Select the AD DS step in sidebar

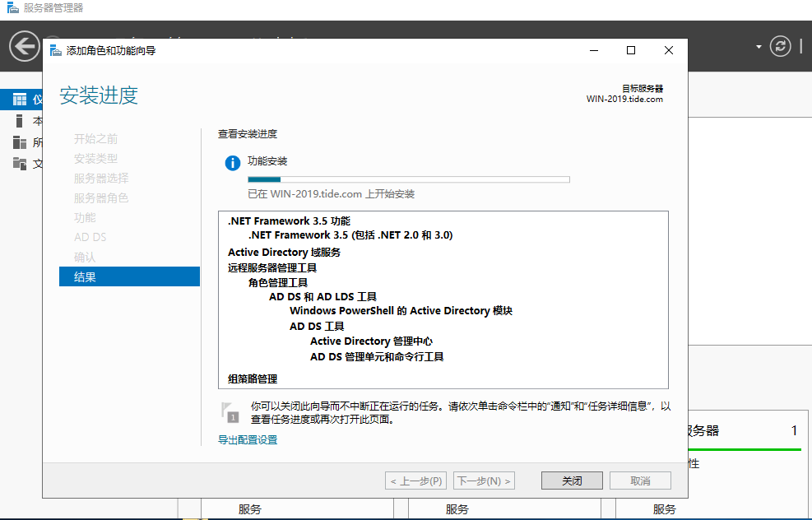pyautogui.click(x=90, y=237)
